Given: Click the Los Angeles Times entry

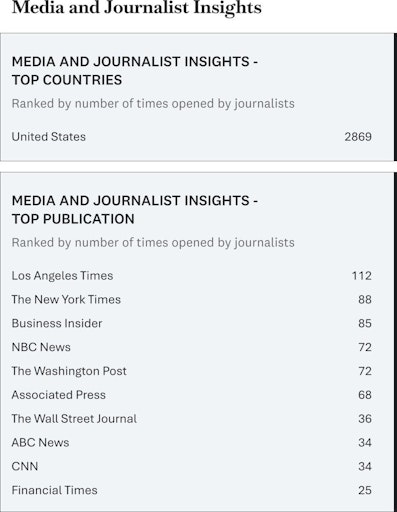Looking at the screenshot, I should click(62, 276).
